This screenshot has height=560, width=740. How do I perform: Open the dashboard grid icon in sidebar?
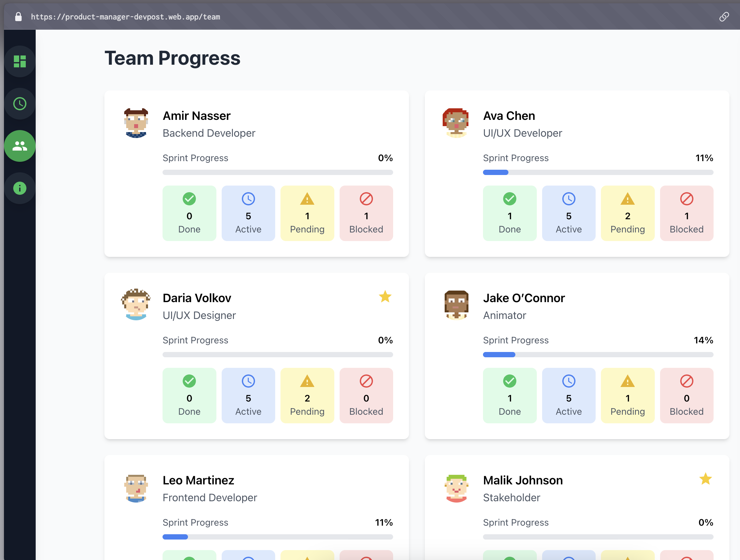point(20,61)
